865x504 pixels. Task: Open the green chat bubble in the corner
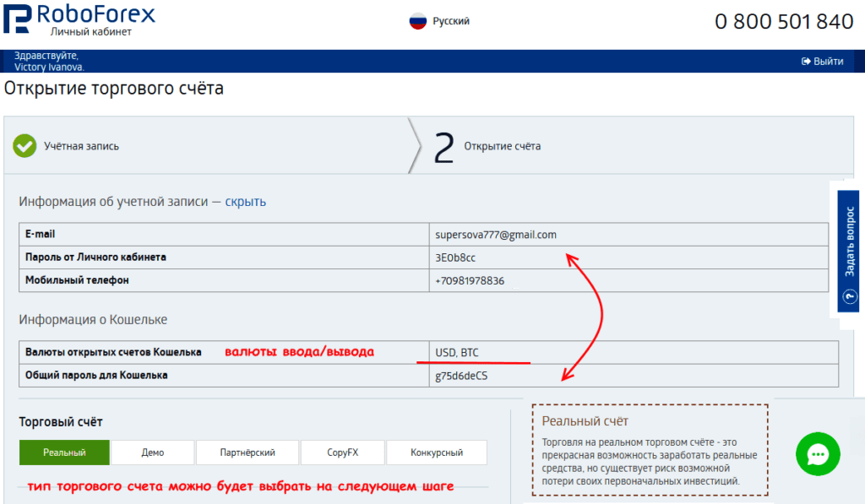pyautogui.click(x=818, y=454)
